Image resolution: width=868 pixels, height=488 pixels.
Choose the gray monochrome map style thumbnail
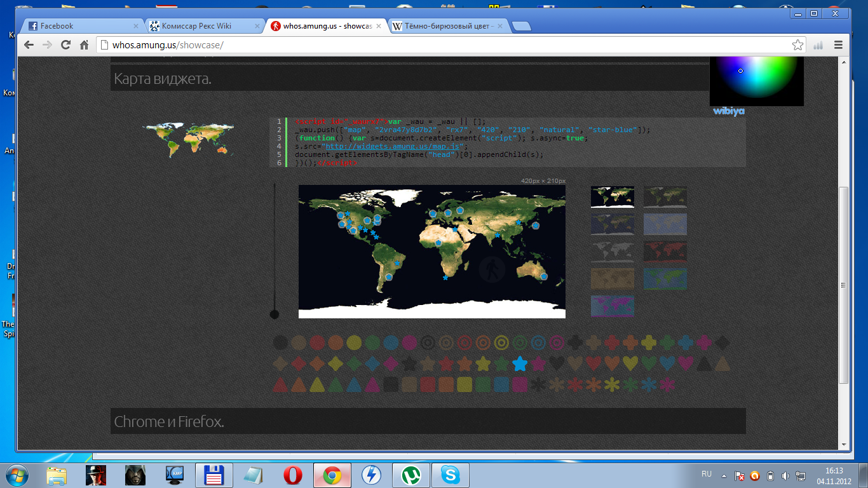613,252
